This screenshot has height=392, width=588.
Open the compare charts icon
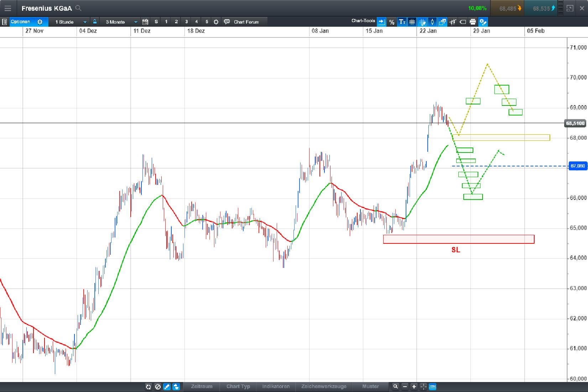[x=442, y=22]
